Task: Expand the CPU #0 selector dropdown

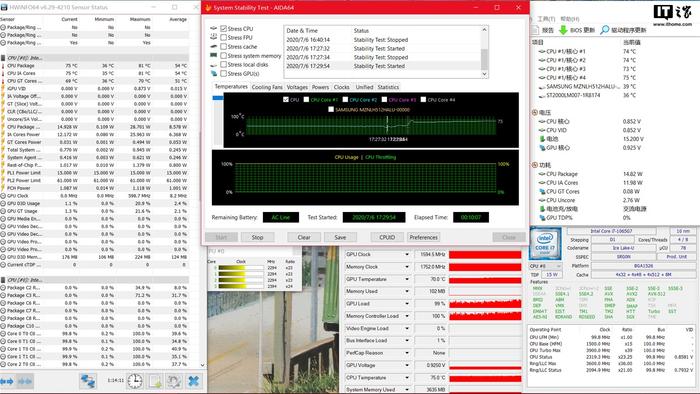Action: [x=546, y=266]
